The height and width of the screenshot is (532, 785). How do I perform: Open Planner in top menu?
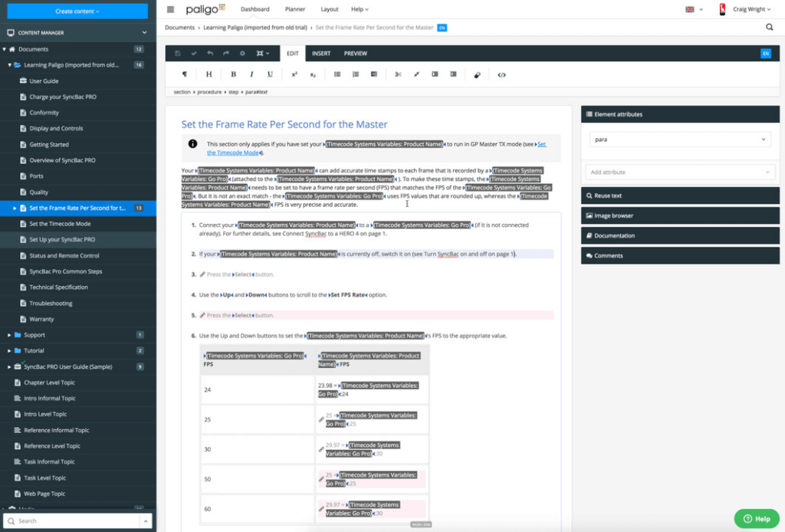(295, 9)
